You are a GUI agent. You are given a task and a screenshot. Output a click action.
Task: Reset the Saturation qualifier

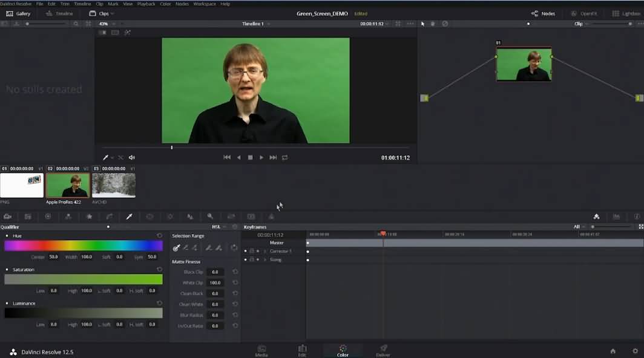point(159,269)
